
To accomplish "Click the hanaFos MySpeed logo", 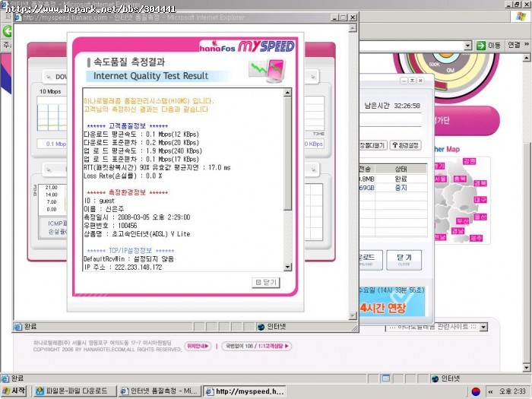I will point(247,46).
